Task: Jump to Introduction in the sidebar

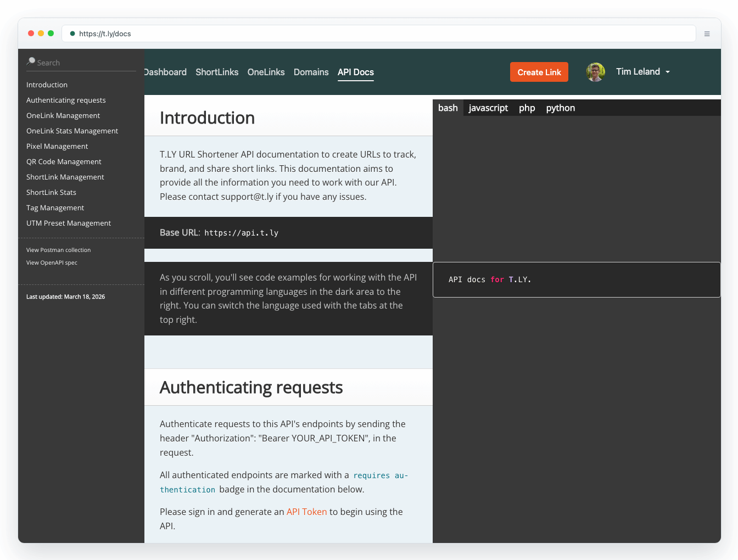Action: [x=47, y=85]
